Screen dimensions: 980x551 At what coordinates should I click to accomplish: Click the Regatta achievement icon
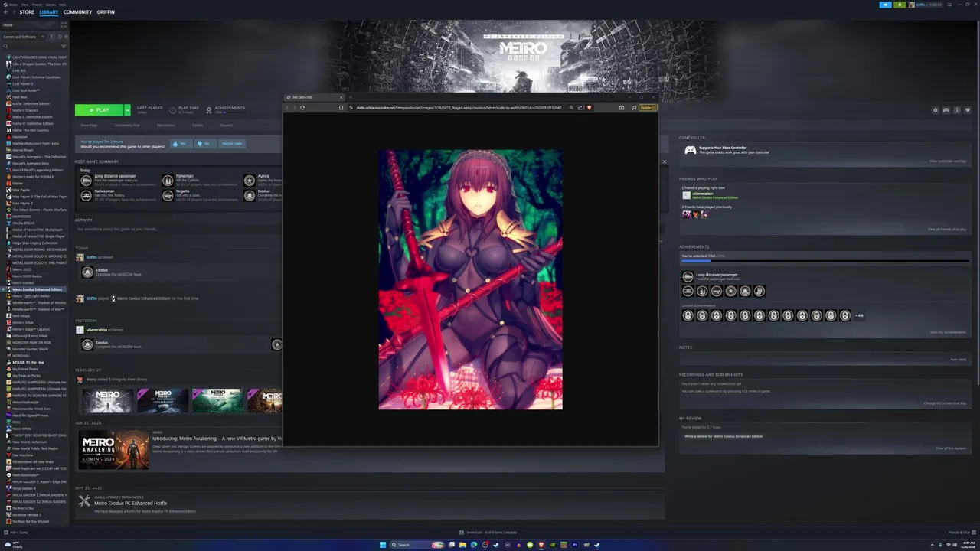click(x=168, y=195)
